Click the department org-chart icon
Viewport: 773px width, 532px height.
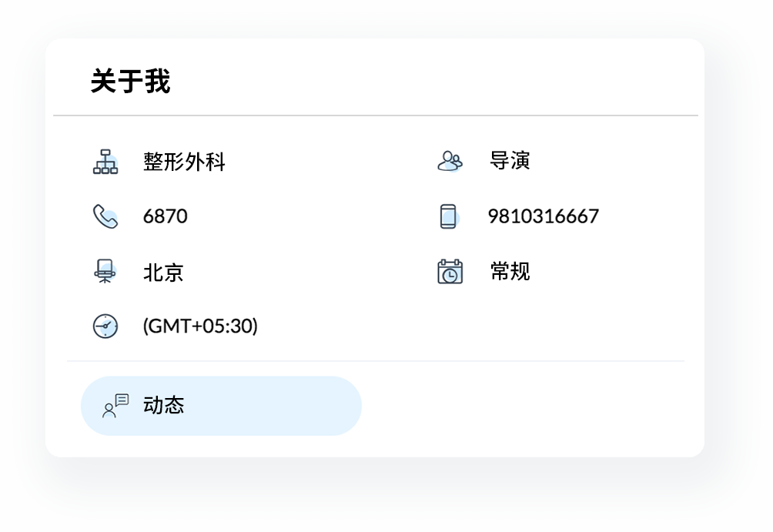point(105,162)
